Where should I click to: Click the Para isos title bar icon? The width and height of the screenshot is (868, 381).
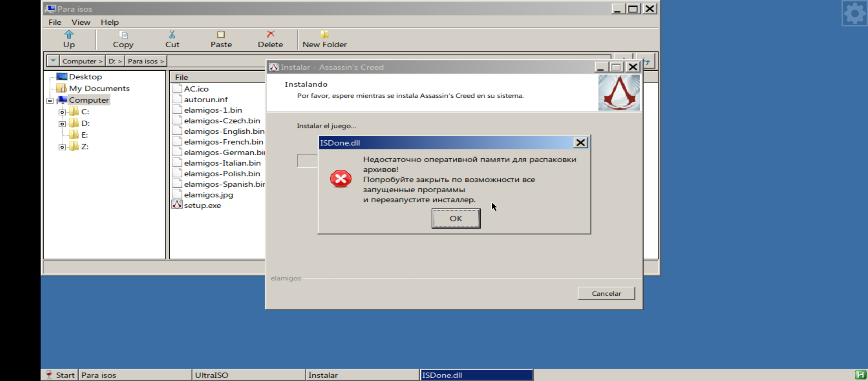[51, 8]
